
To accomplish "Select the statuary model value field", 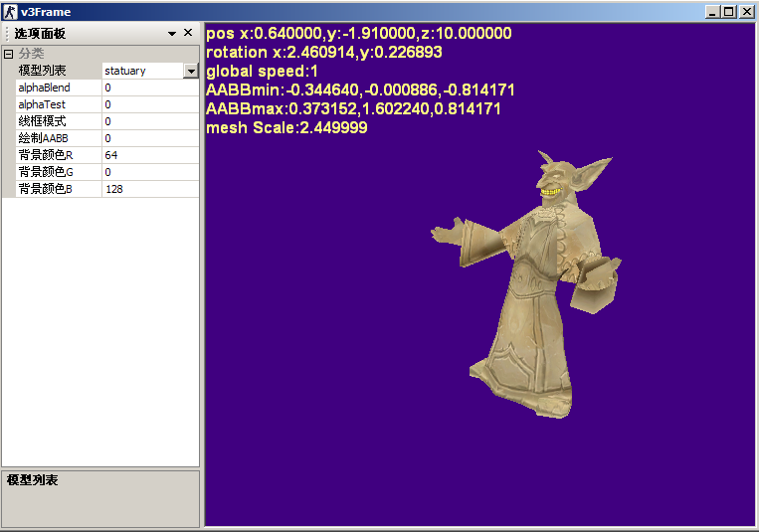I will (x=143, y=71).
